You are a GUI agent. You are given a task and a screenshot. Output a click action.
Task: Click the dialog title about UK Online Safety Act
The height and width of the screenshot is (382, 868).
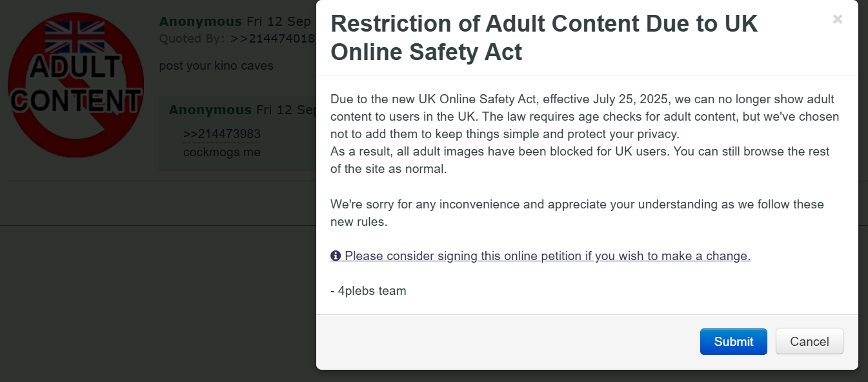pos(544,37)
